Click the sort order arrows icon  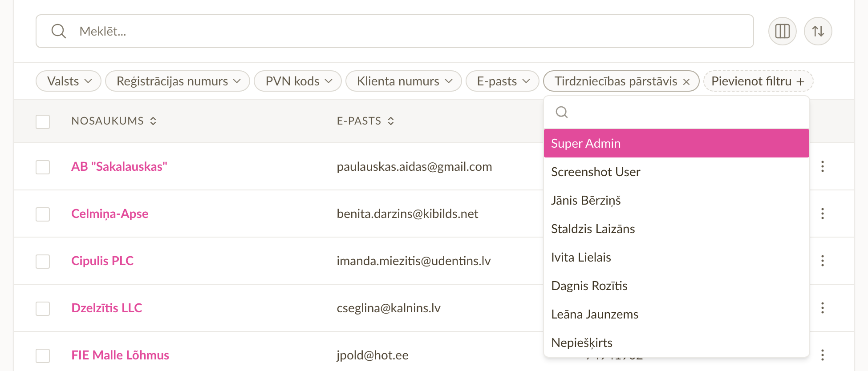818,31
